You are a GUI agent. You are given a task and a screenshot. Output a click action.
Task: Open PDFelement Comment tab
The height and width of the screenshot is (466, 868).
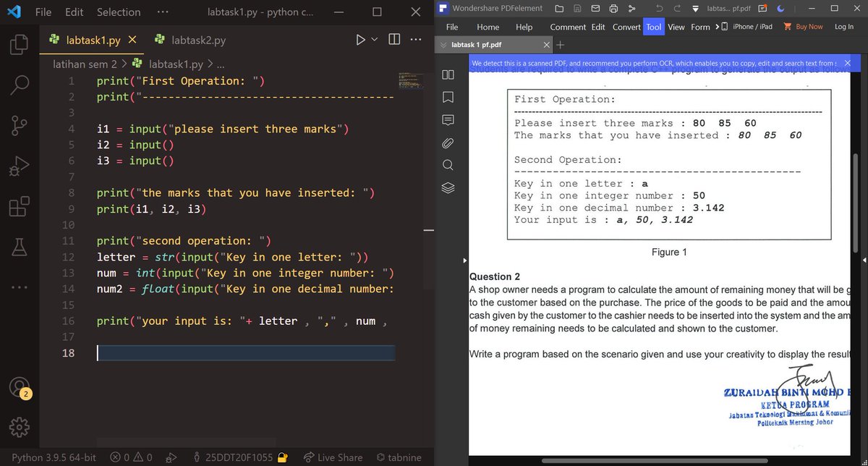568,27
